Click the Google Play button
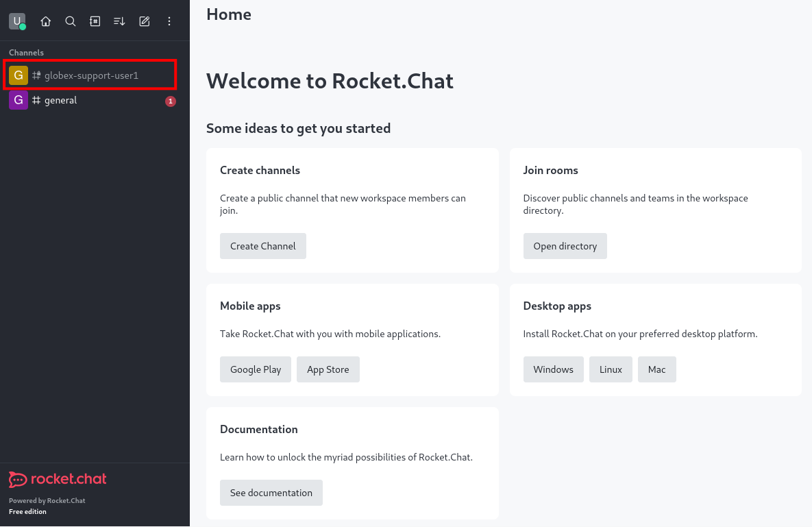This screenshot has height=527, width=812. click(x=256, y=369)
